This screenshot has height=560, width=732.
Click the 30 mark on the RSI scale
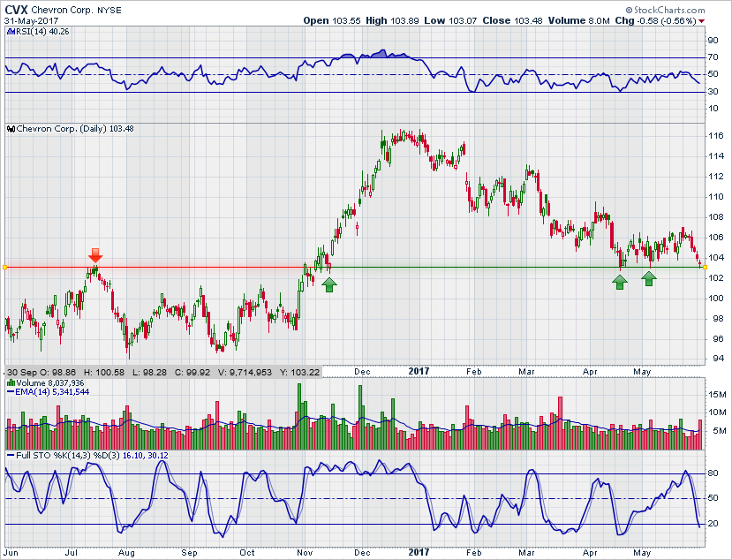[x=713, y=92]
